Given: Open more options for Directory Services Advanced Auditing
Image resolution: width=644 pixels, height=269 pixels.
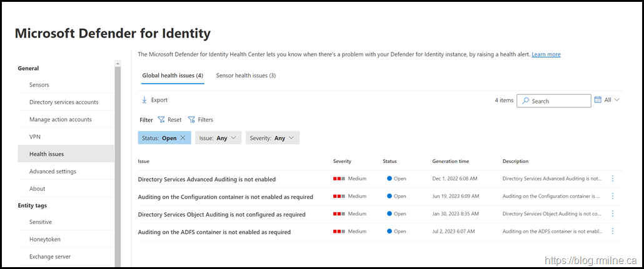Looking at the screenshot, I should (x=612, y=179).
